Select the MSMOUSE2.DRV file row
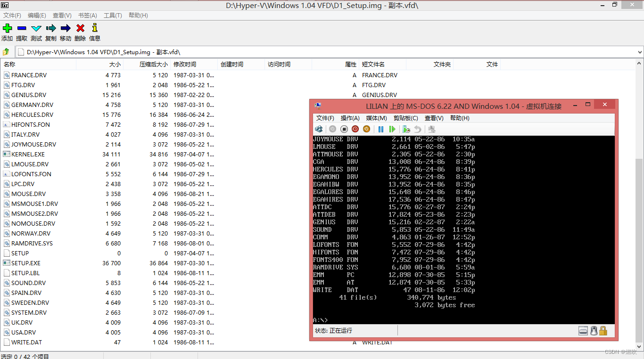 156,213
